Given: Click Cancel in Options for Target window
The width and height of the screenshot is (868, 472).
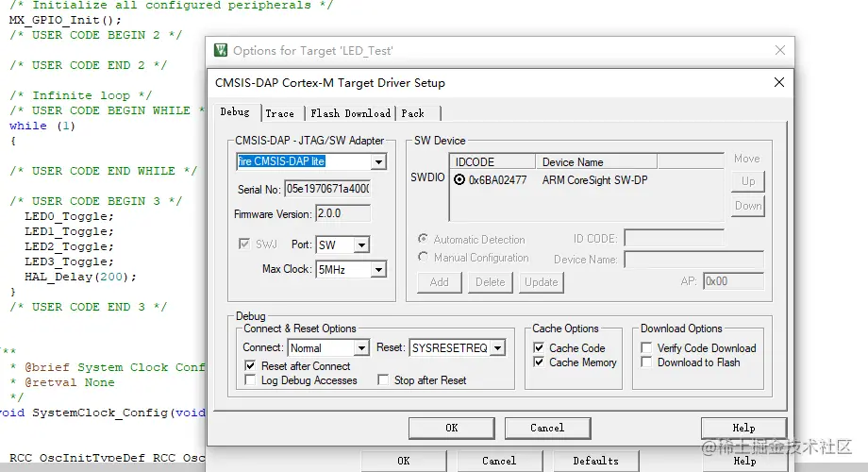Looking at the screenshot, I should click(x=499, y=461).
